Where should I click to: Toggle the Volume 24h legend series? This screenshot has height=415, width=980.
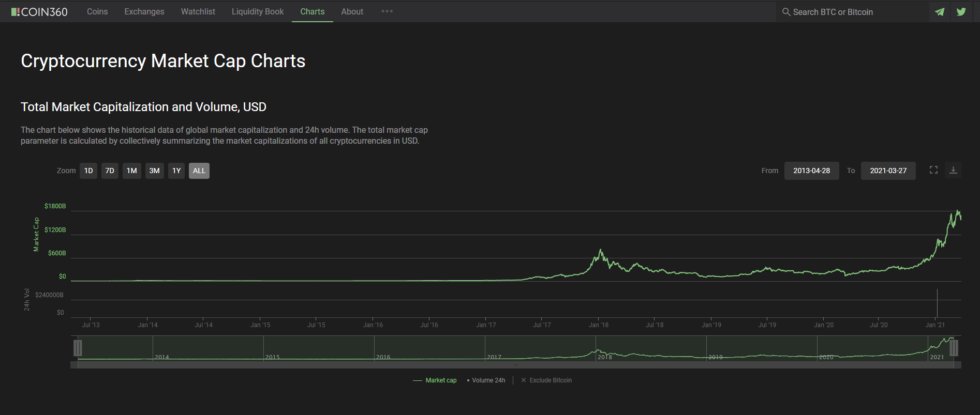pyautogui.click(x=488, y=380)
